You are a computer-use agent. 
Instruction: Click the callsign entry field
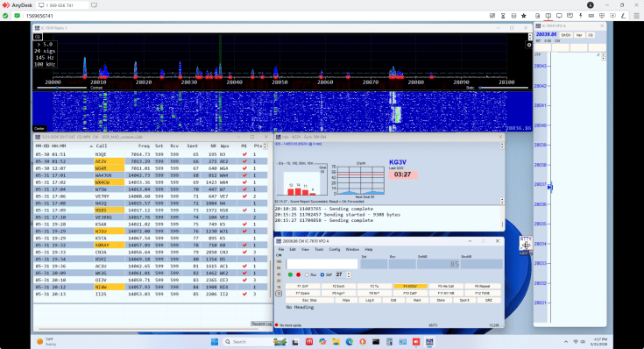tap(322, 263)
